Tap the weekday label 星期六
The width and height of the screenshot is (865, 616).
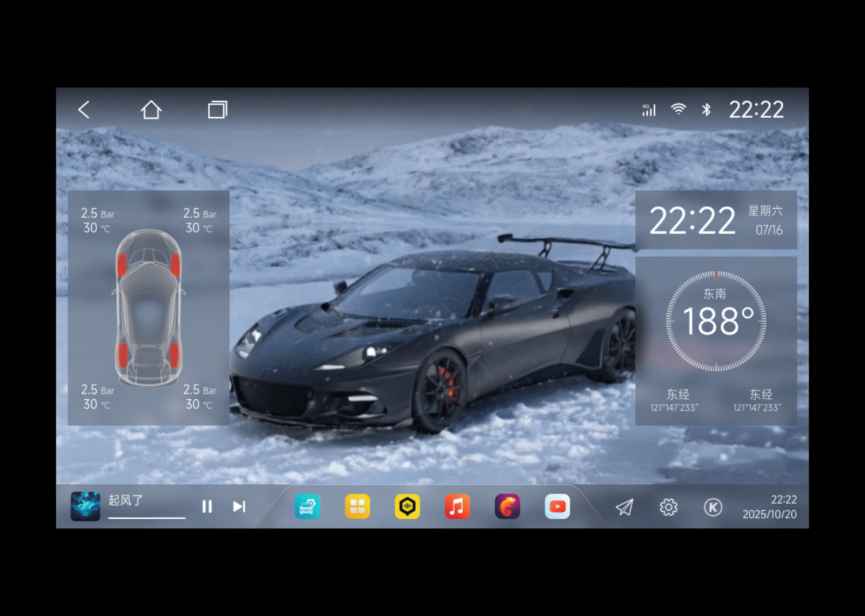tap(765, 211)
